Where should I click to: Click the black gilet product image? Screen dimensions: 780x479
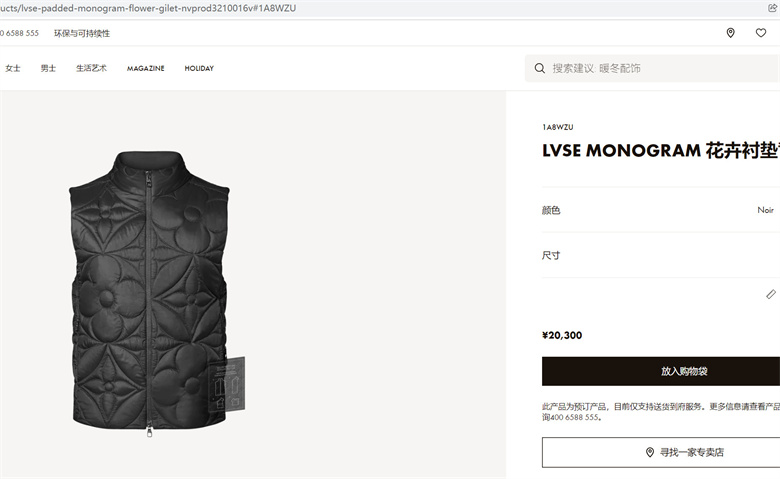(x=154, y=293)
